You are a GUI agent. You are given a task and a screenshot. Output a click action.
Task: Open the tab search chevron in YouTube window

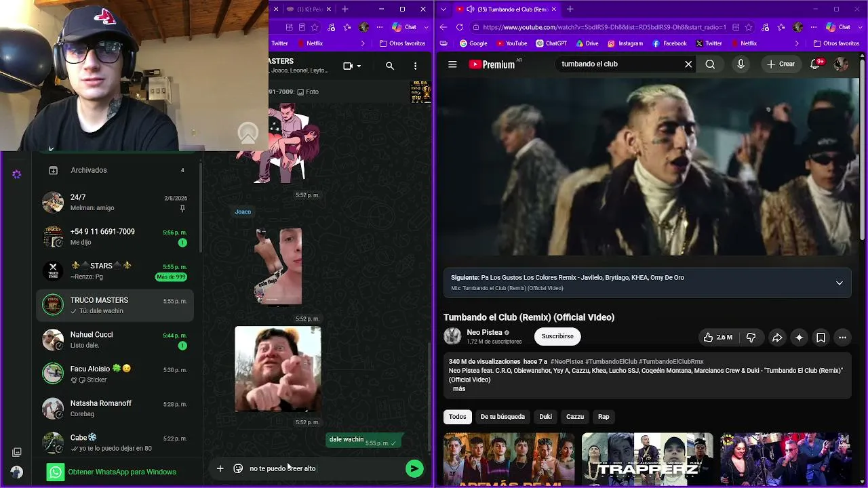pyautogui.click(x=443, y=9)
